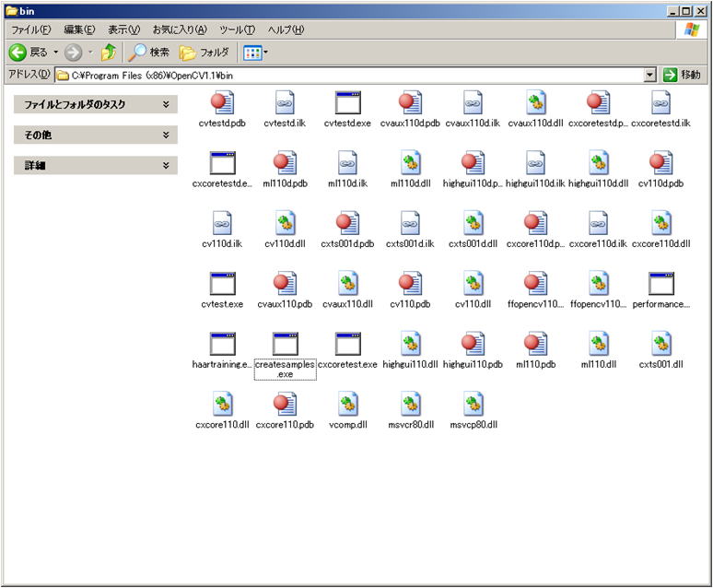Click the Forward arrow button
The image size is (713, 588).
coord(73,53)
